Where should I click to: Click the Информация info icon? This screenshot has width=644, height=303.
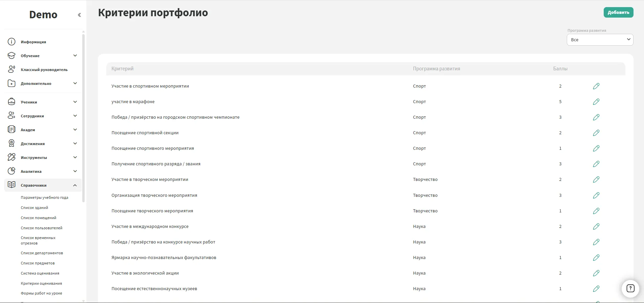[12, 42]
